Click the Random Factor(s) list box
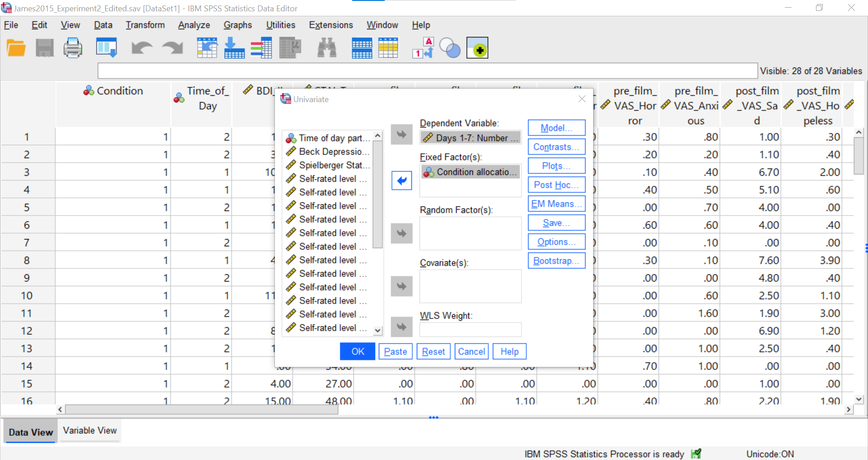 pyautogui.click(x=471, y=233)
